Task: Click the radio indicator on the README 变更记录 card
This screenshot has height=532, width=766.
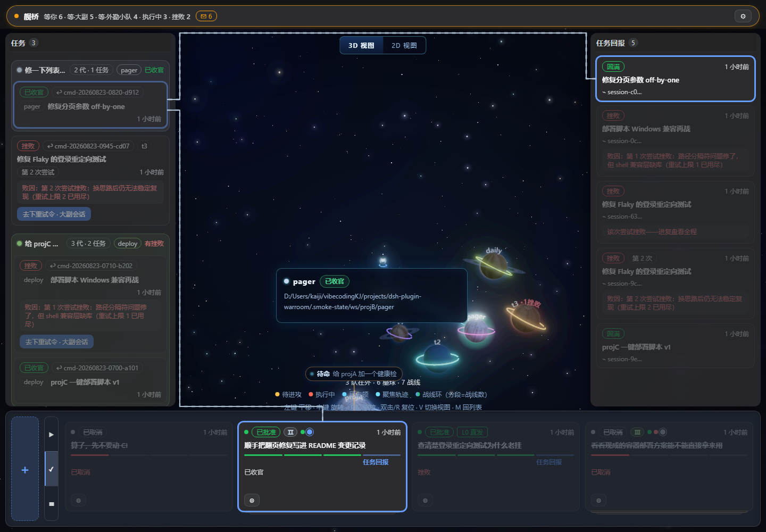Action: 310,432
